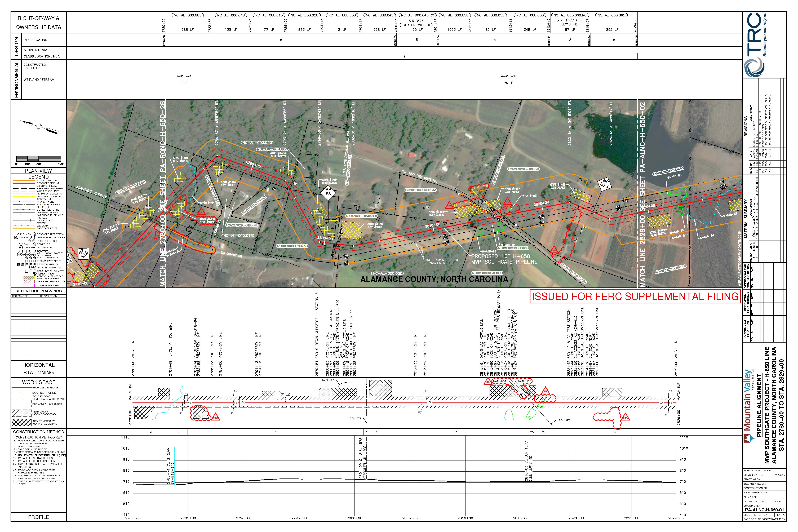Click the S.R. 1577 label in work space strip

coord(564,420)
